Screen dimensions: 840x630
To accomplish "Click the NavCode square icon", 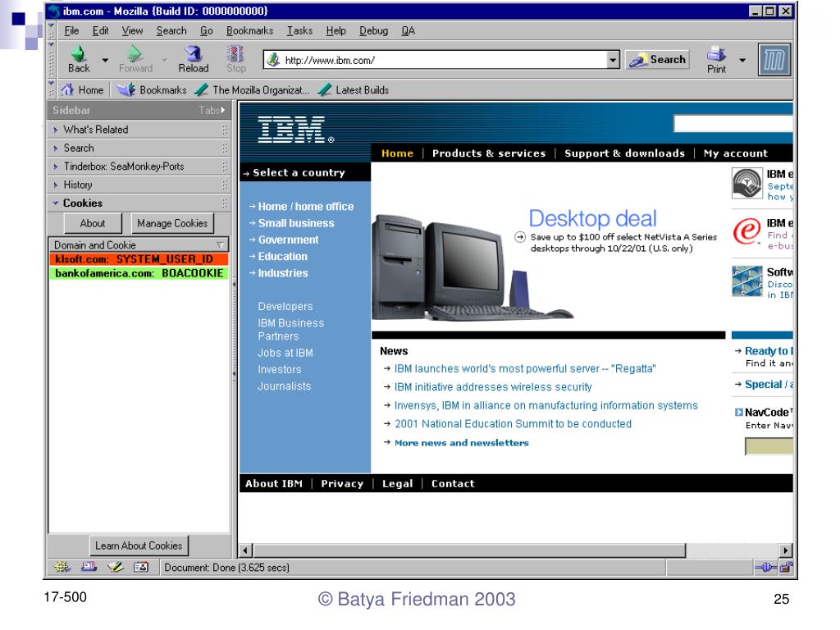I will 739,412.
